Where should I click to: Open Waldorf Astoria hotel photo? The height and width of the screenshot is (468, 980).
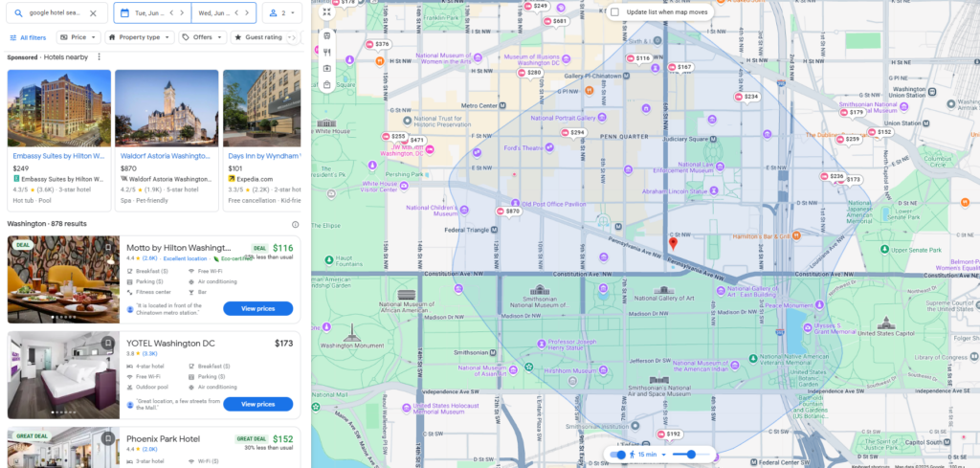(167, 108)
